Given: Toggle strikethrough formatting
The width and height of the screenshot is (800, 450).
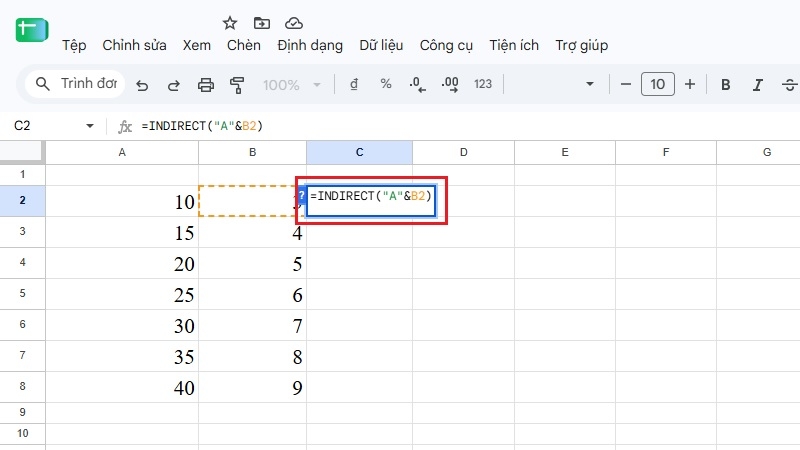Looking at the screenshot, I should coord(790,85).
